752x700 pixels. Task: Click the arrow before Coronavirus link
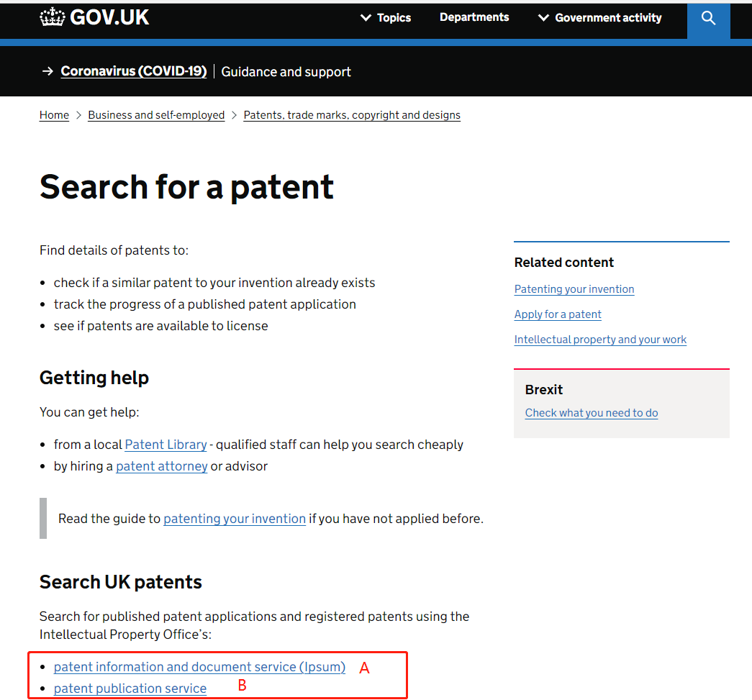tap(47, 71)
